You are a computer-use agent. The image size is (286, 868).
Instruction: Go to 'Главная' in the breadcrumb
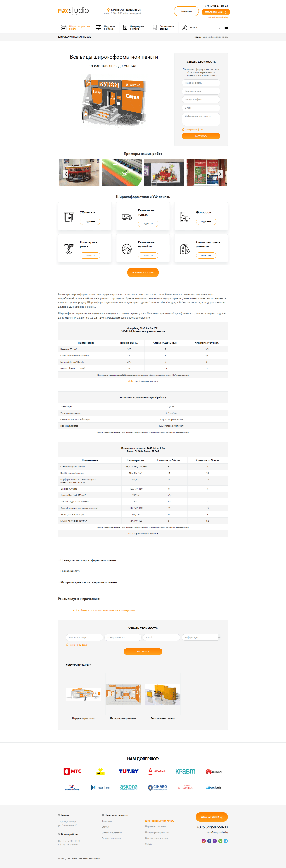(197, 37)
